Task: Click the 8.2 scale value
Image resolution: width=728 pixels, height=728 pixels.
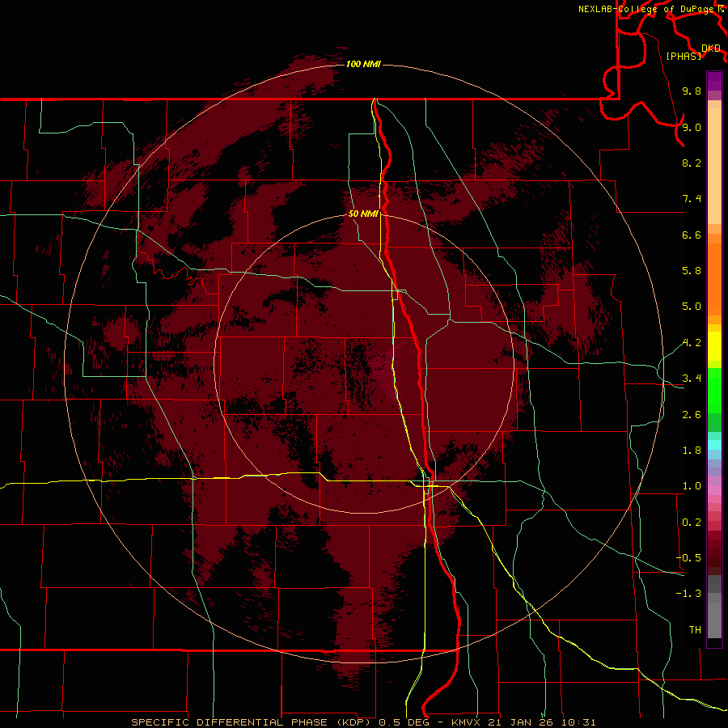Action: 692,163
